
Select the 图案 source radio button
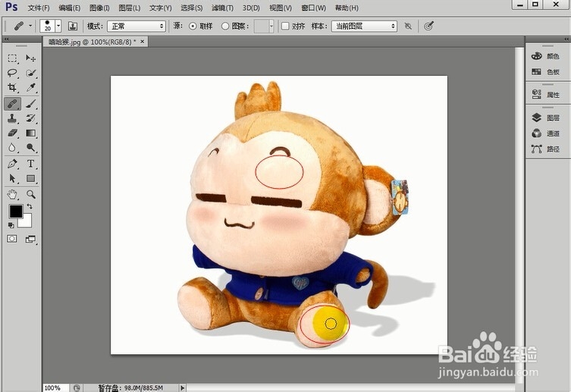coord(225,27)
